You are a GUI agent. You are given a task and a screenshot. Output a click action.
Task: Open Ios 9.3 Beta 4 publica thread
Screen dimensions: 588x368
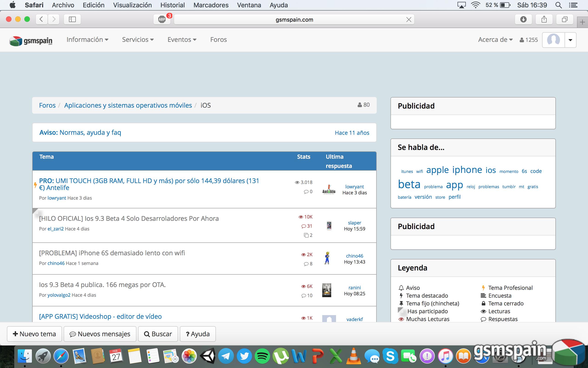pos(102,285)
